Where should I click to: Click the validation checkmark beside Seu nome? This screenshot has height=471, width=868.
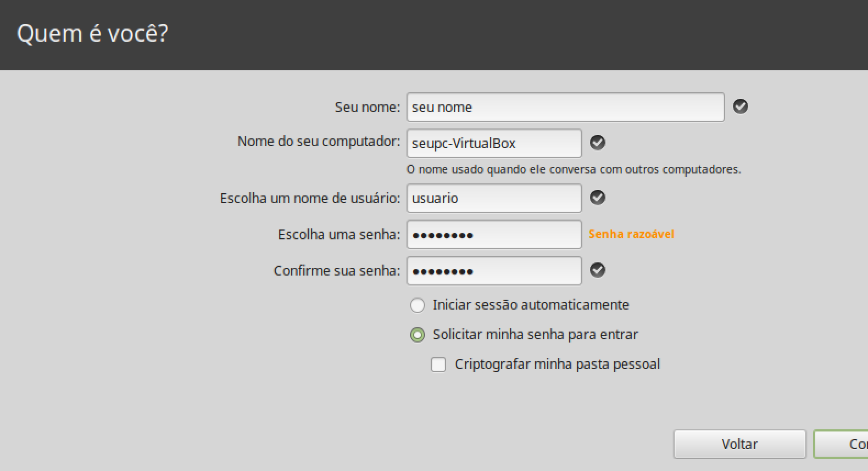point(740,106)
